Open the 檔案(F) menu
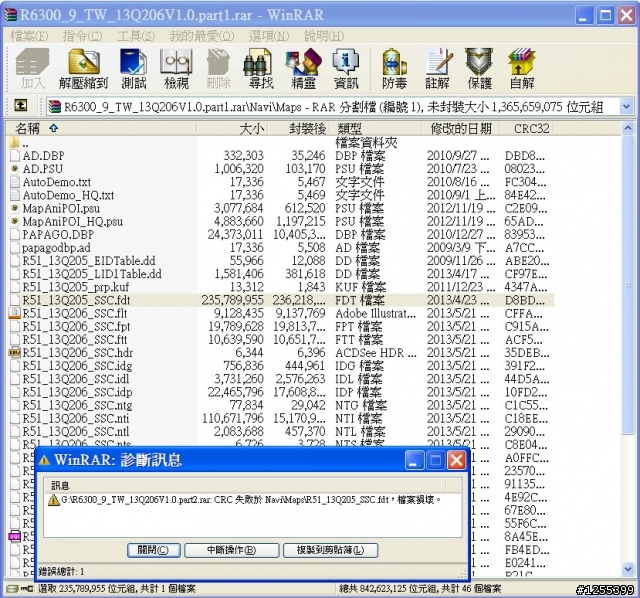The height and width of the screenshot is (598, 640). point(29,36)
